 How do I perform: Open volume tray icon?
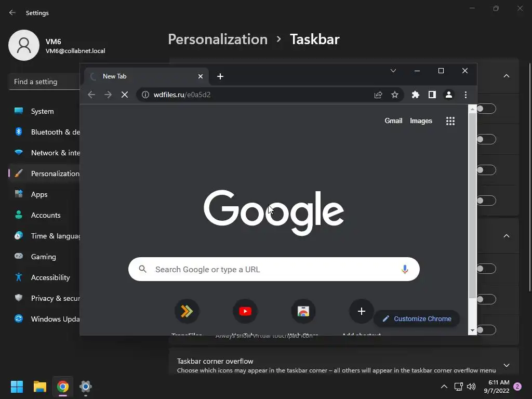[x=471, y=387]
